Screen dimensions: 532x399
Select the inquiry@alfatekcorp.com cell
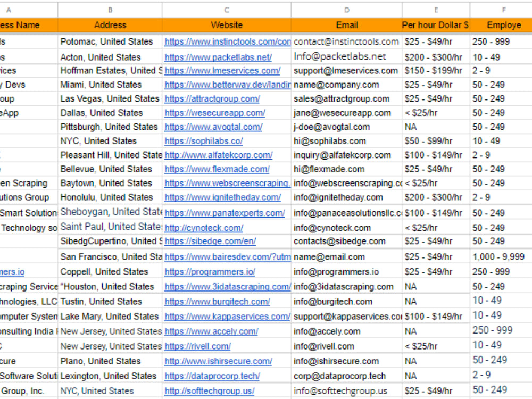[x=347, y=155]
